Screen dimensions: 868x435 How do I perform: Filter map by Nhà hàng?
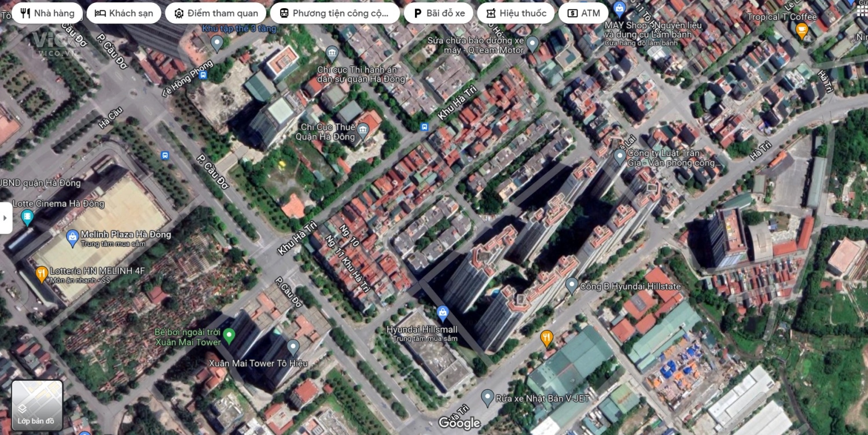pyautogui.click(x=47, y=13)
